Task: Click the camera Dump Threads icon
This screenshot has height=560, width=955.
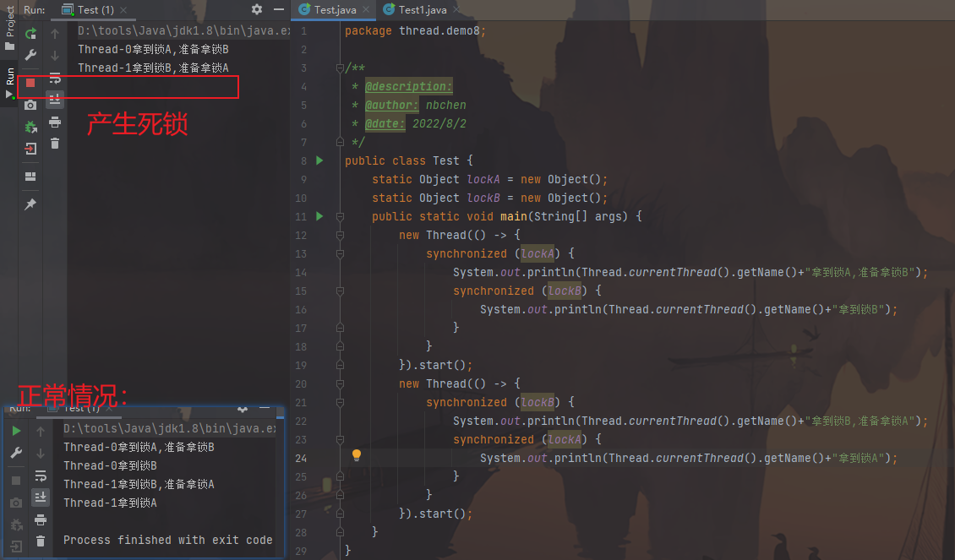Action: (30, 105)
